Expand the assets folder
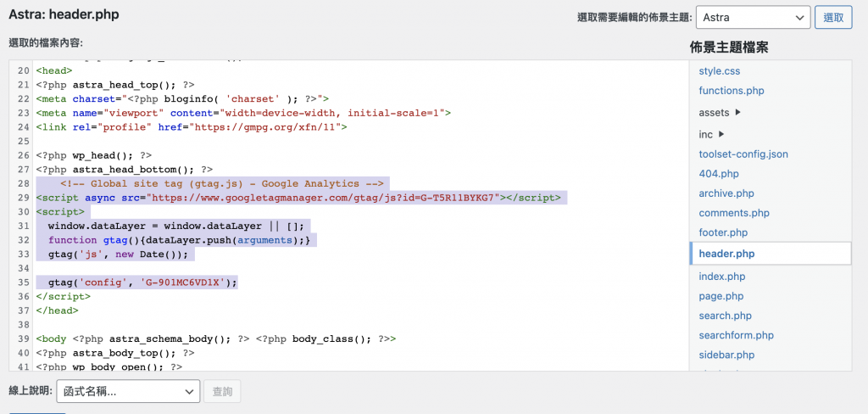The height and width of the screenshot is (414, 868). 719,113
